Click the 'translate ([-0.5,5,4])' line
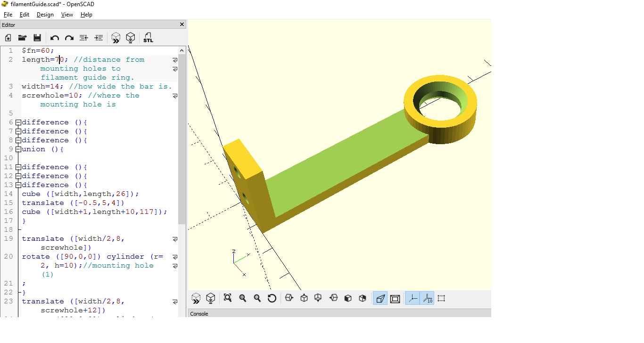 pyautogui.click(x=73, y=203)
